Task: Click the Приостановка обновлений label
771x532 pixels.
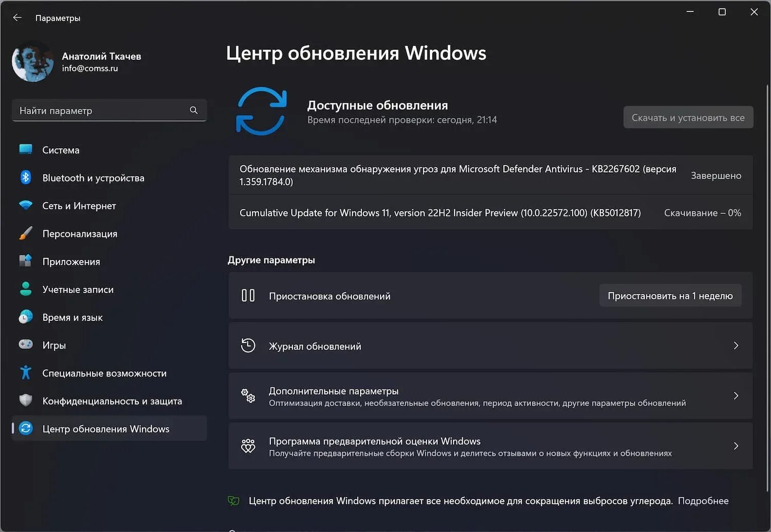Action: tap(329, 296)
